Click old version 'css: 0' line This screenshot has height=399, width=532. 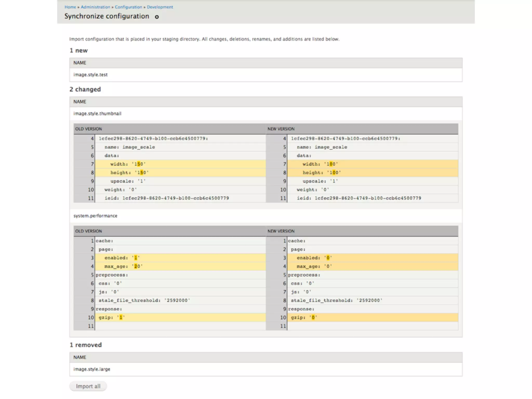(180, 283)
